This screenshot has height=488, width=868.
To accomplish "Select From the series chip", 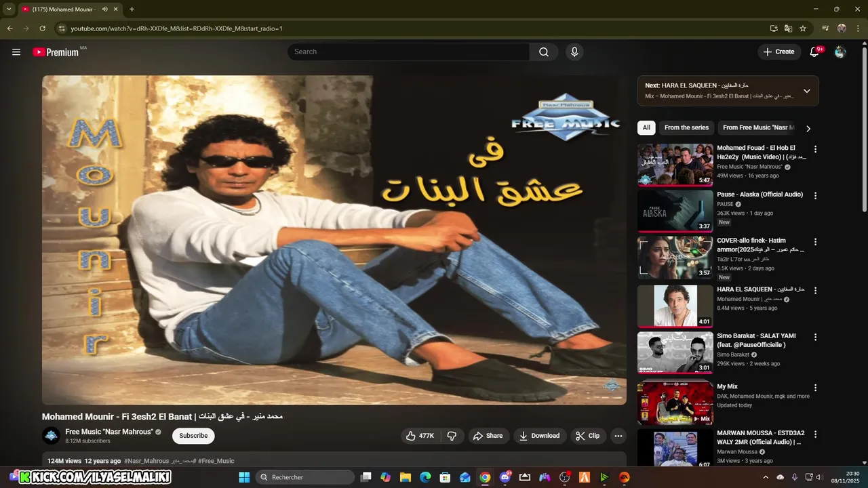I will click(686, 127).
